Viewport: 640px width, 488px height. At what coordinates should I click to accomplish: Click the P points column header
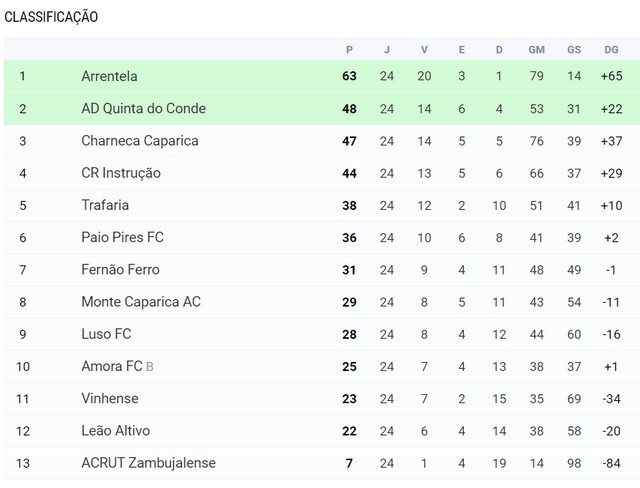click(349, 50)
